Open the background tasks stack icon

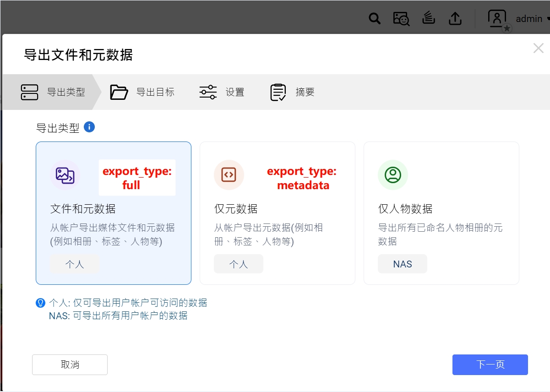pyautogui.click(x=429, y=18)
